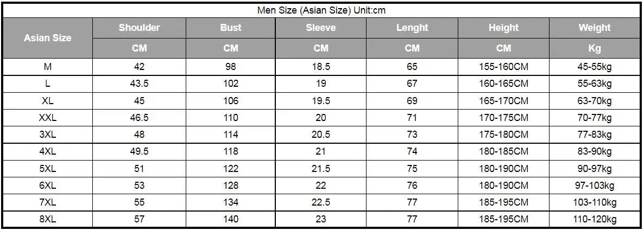Viewport: 644px width, 230px height.
Task: Click the Lenght column header
Action: point(412,28)
